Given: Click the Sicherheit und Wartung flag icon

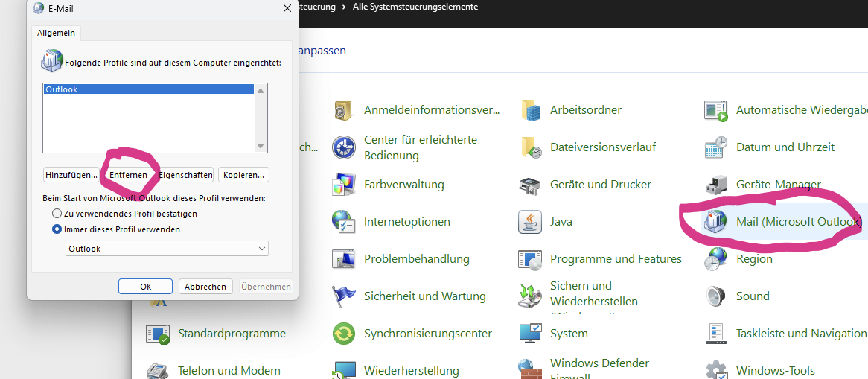Looking at the screenshot, I should pyautogui.click(x=344, y=296).
